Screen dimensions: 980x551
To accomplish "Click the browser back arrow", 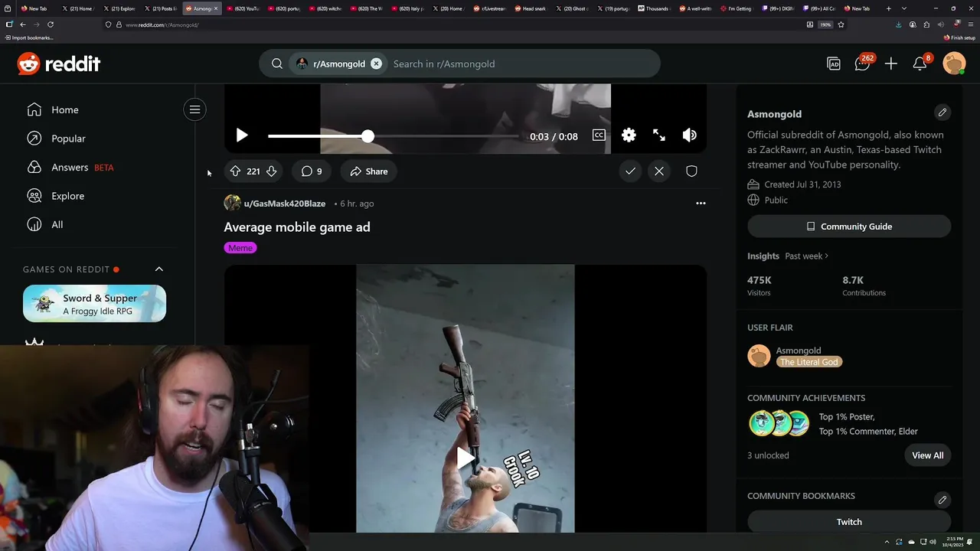I will 22,24.
